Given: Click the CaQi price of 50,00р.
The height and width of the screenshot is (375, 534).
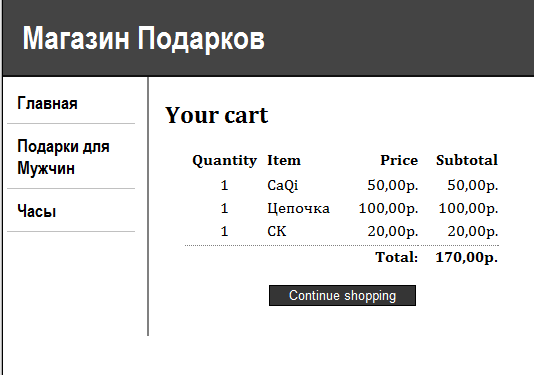Looking at the screenshot, I should [393, 185].
